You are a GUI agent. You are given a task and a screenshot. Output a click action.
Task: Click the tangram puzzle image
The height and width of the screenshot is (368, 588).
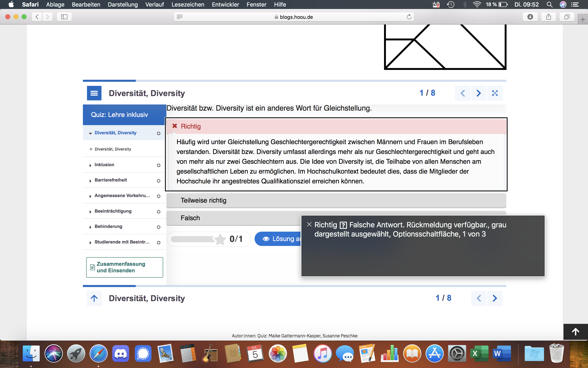coord(445,47)
